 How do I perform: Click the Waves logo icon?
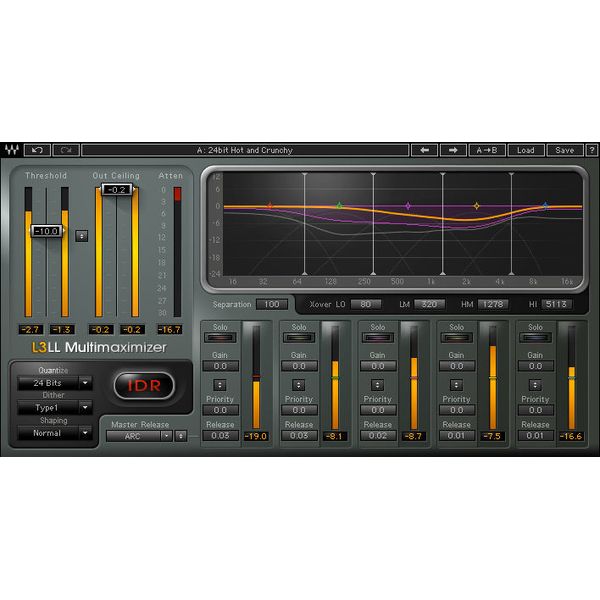(10, 150)
